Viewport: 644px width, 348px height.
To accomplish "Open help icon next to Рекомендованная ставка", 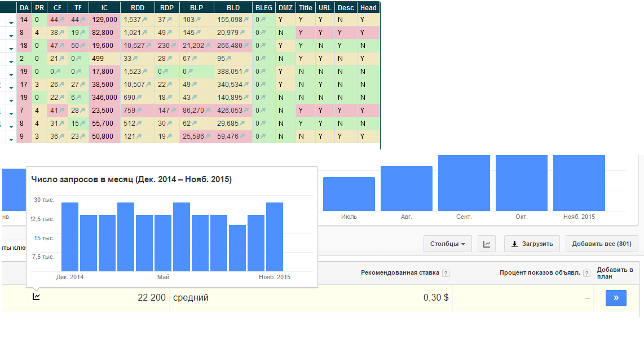I will point(445,274).
